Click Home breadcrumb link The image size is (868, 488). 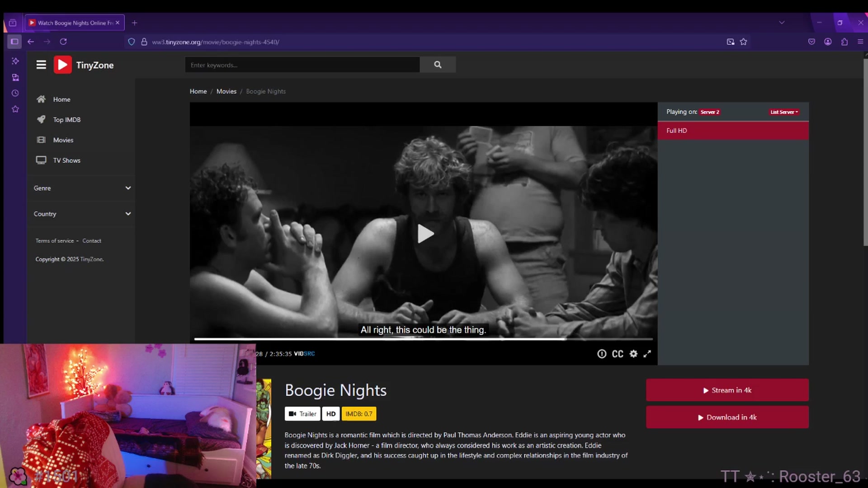pos(198,91)
